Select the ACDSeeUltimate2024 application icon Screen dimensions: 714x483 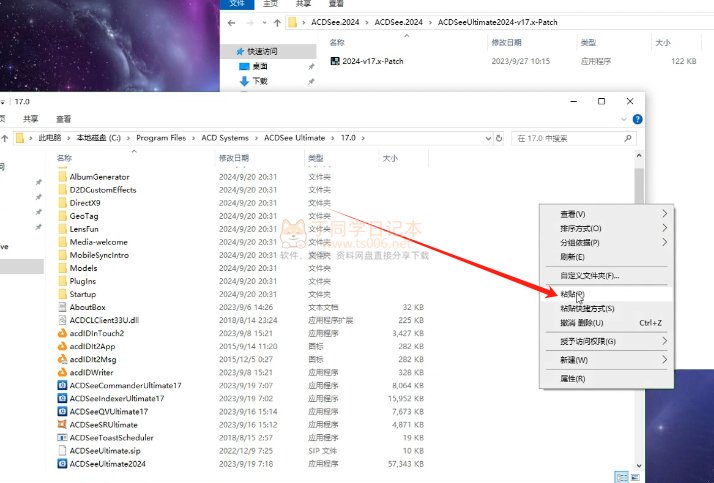[62, 464]
